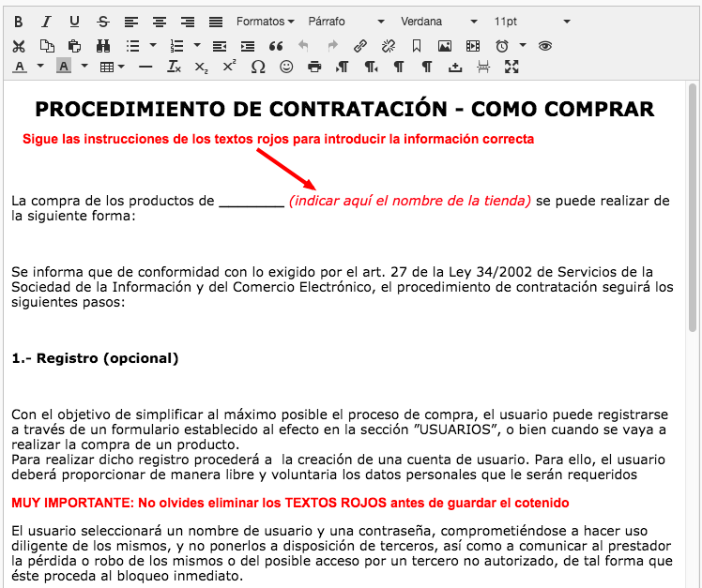Apply the text color
This screenshot has height=588, width=702.
point(20,68)
